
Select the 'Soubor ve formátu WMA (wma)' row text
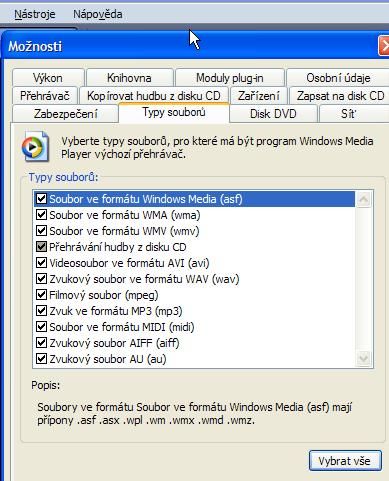[125, 215]
